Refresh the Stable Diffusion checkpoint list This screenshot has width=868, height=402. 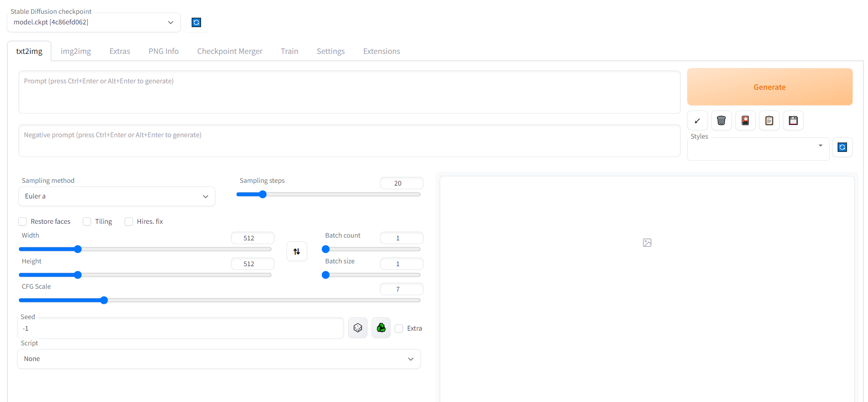click(196, 23)
